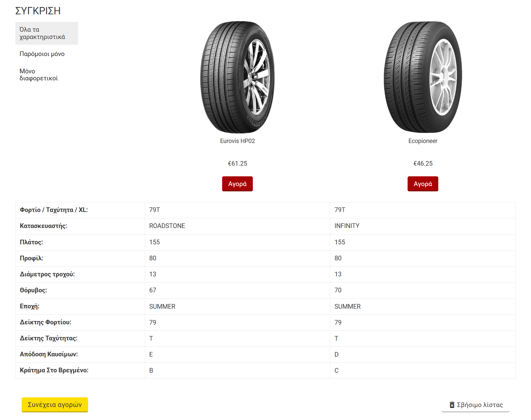Image resolution: width=531 pixels, height=420 pixels.
Task: Open the Eurovis HP02 tire image
Action: pos(237,77)
